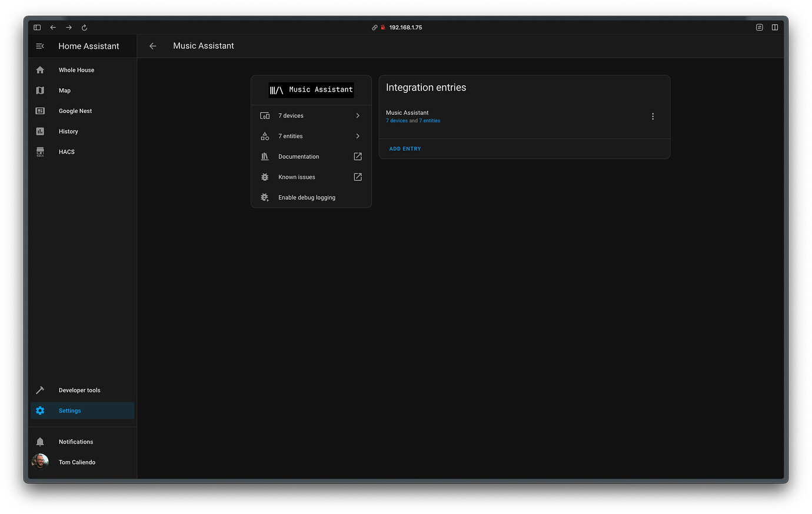
Task: Click the sidebar collapse icon at top left
Action: coord(39,46)
